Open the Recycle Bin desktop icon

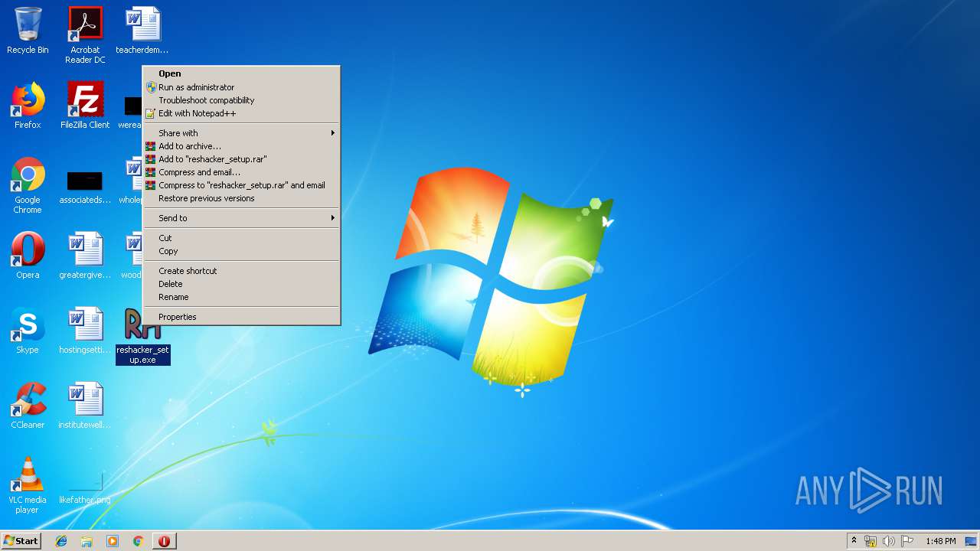tap(28, 31)
